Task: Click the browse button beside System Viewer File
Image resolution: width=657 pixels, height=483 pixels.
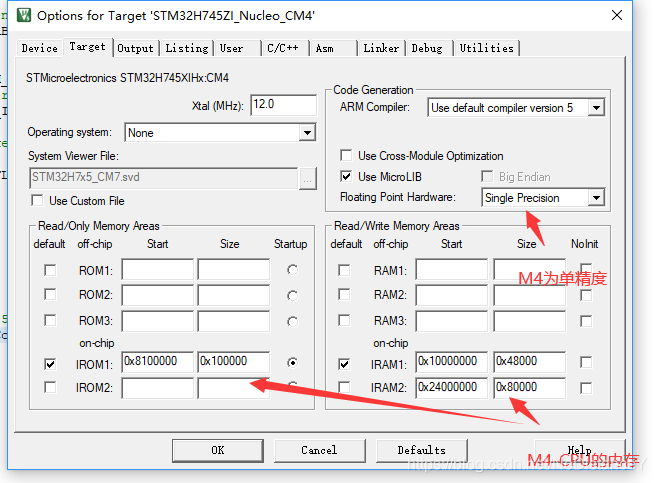Action: (x=307, y=178)
